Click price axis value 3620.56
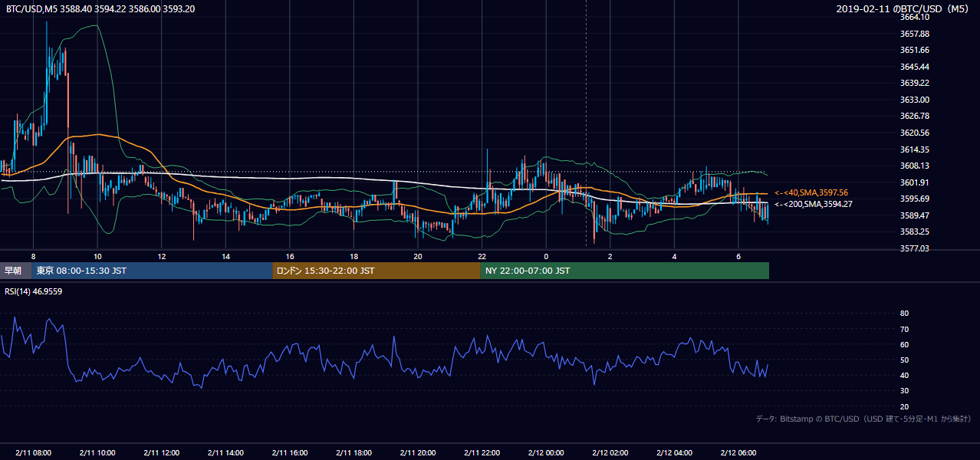 coord(914,133)
